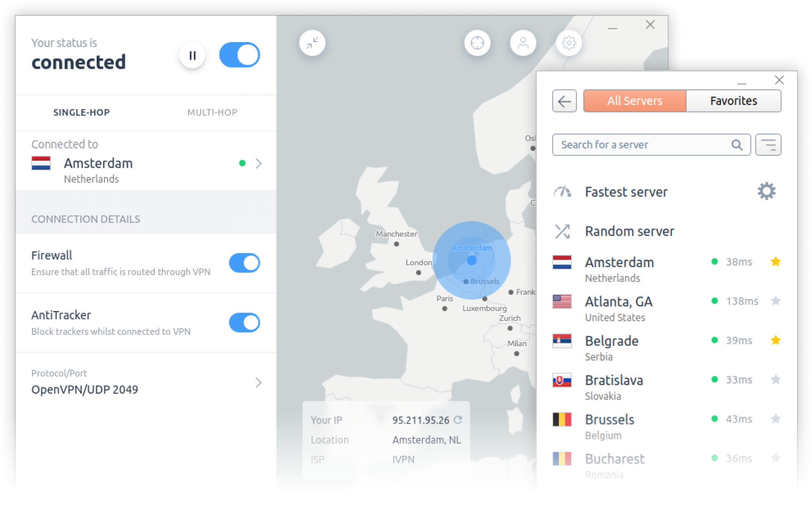
Task: Click the Amsterdam marker on the map
Action: pos(472,260)
